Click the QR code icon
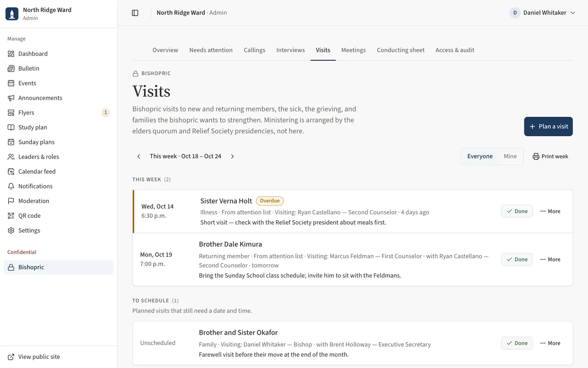Image resolution: width=588 pixels, height=368 pixels. click(11, 215)
